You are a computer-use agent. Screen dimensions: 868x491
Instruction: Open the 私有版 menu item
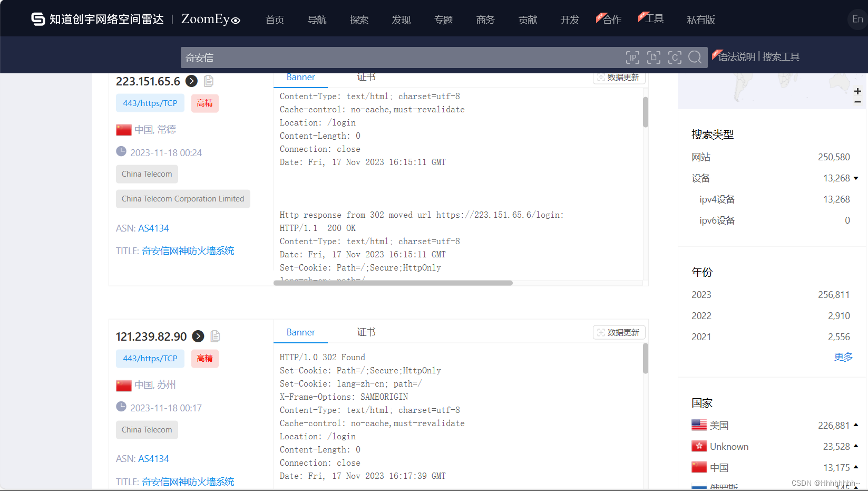[x=701, y=20]
